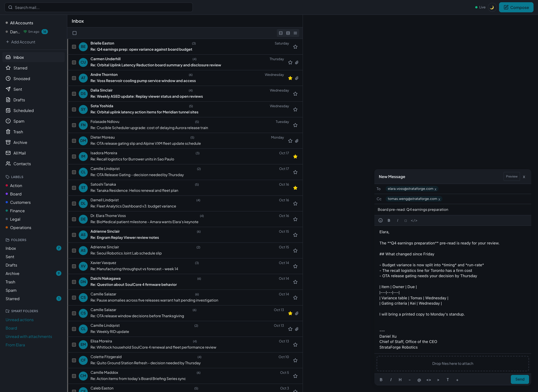This screenshot has height=392, width=538.
Task: Click the Preview button in New Message
Action: click(x=512, y=176)
